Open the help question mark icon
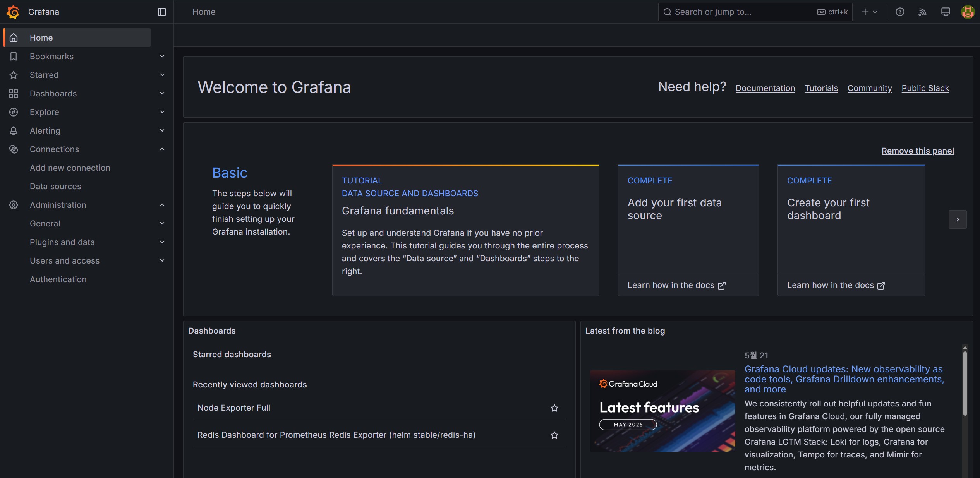980x478 pixels. [x=900, y=12]
